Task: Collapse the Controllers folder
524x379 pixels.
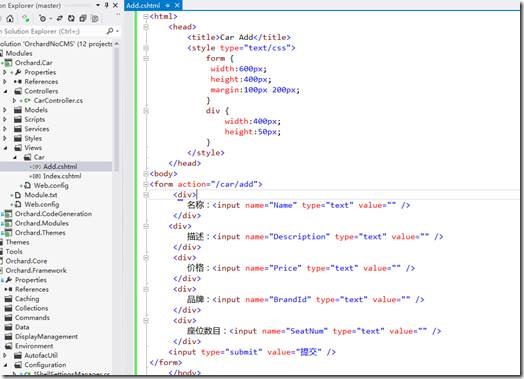Action: (x=5, y=91)
